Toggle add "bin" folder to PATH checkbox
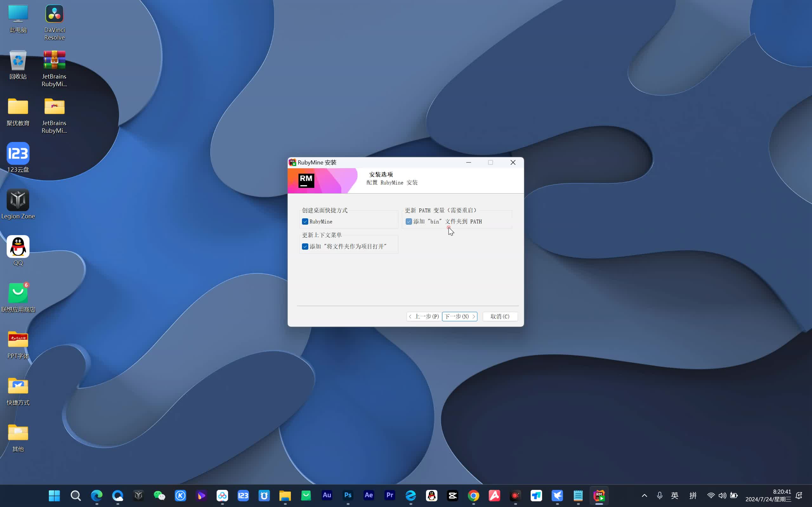 point(409,221)
